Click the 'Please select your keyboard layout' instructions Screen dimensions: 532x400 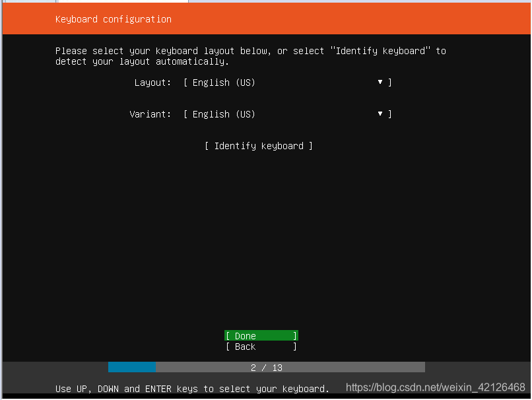[x=251, y=56]
